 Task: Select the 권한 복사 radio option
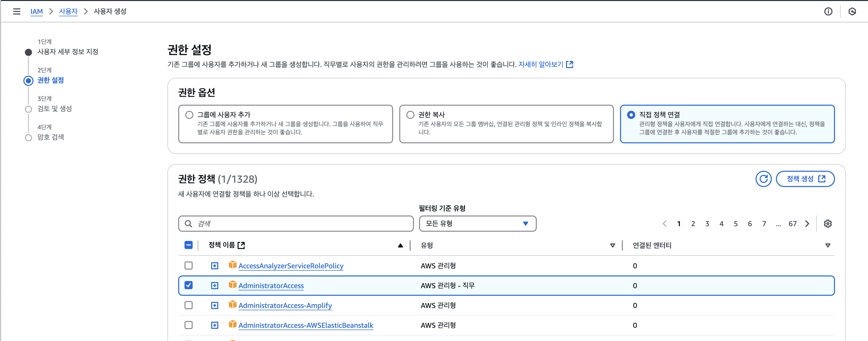tap(410, 115)
